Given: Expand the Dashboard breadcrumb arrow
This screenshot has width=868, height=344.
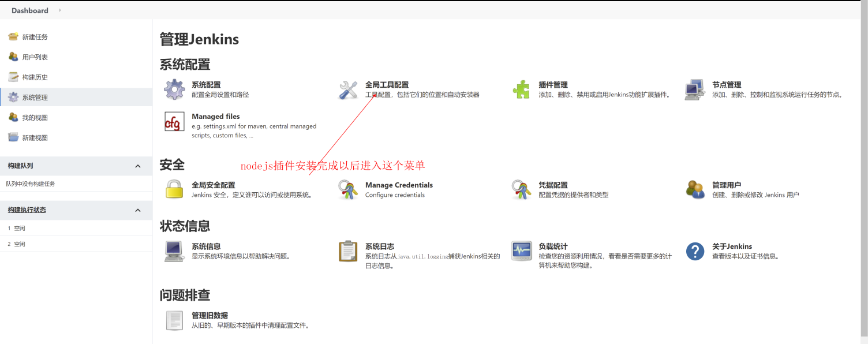Looking at the screenshot, I should click(x=60, y=10).
